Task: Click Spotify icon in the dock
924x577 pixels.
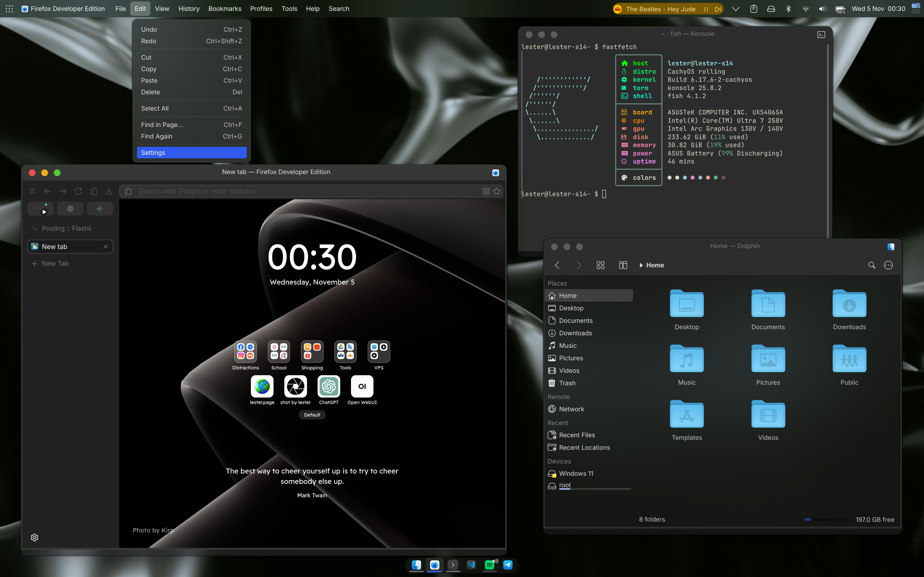Action: 490,565
